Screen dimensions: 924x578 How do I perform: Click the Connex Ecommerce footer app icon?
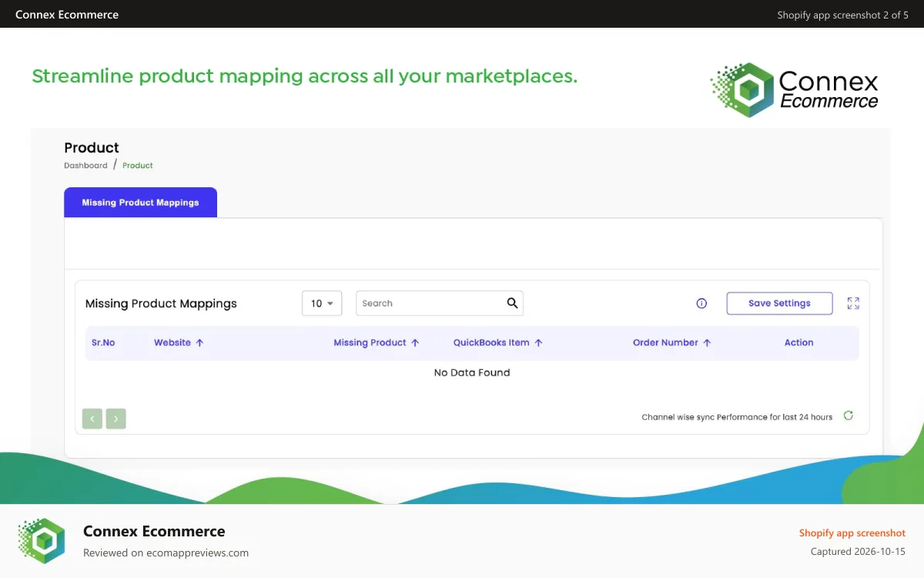[42, 541]
